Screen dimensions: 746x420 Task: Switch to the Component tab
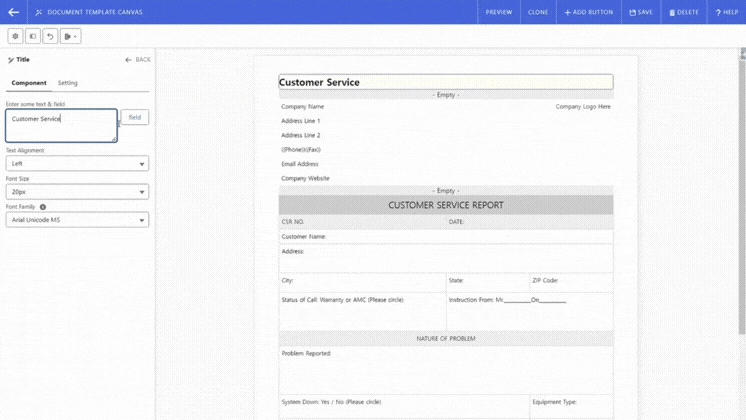point(29,83)
